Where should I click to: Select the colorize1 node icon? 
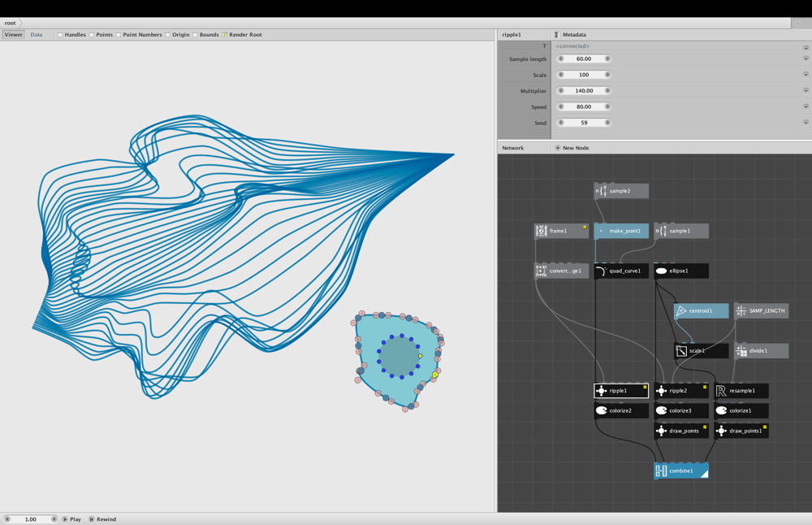point(721,410)
